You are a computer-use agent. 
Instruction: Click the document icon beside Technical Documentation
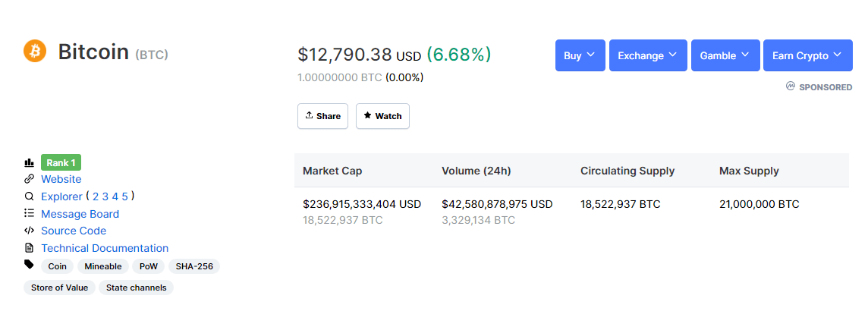29,248
